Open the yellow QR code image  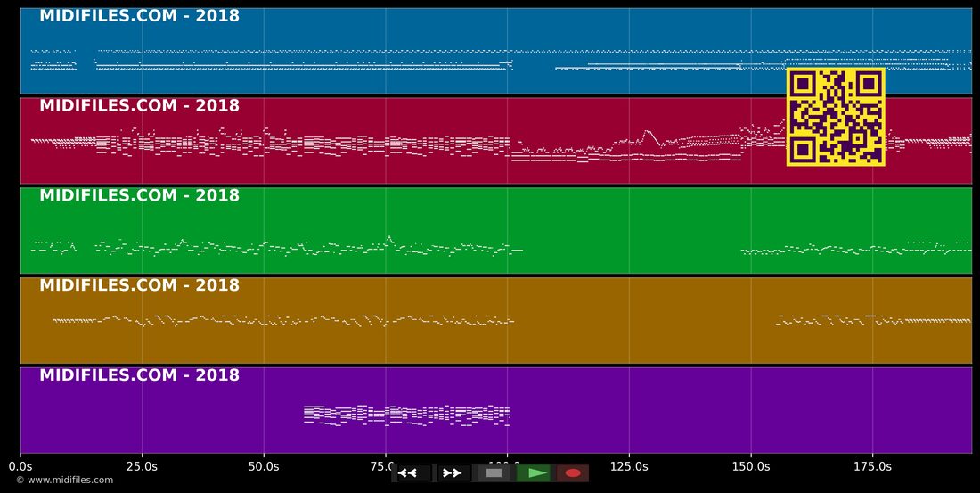[836, 117]
